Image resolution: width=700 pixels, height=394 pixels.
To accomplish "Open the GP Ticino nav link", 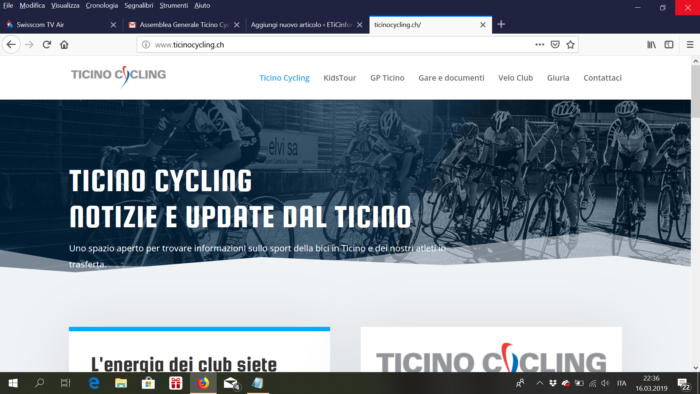I will pyautogui.click(x=387, y=78).
